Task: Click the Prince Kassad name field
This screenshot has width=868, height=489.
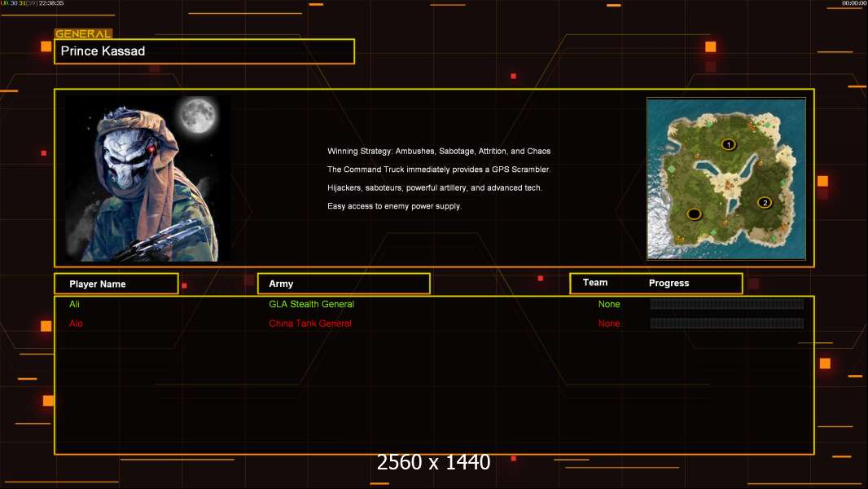Action: pyautogui.click(x=204, y=51)
